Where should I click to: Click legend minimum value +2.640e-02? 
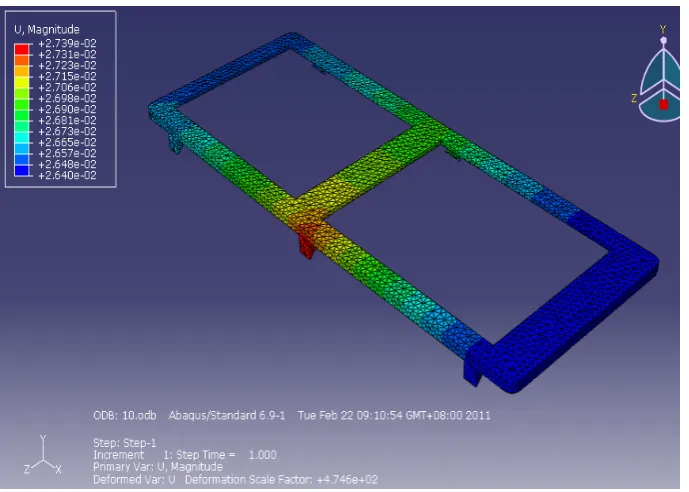(x=67, y=176)
